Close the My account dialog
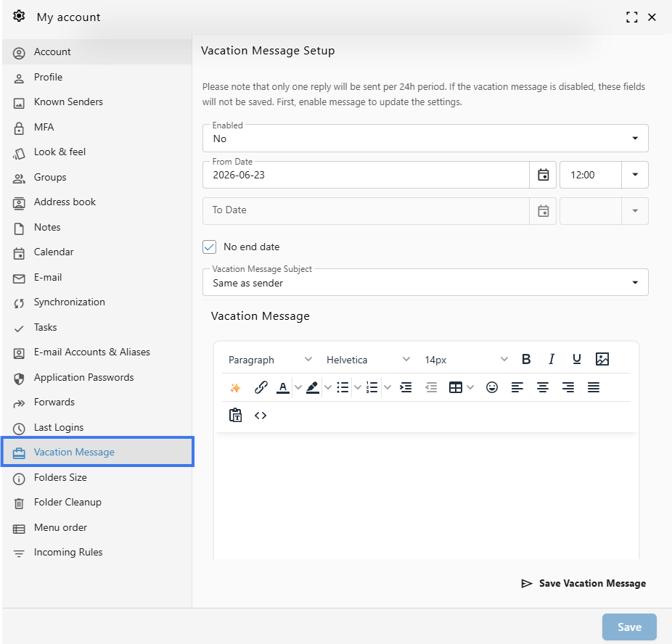Image resolution: width=672 pixels, height=644 pixels. click(652, 17)
